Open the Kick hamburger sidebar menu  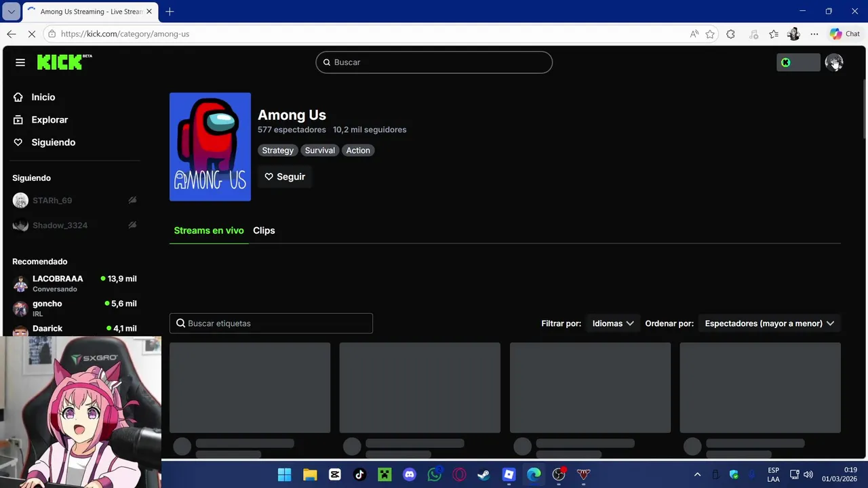20,62
